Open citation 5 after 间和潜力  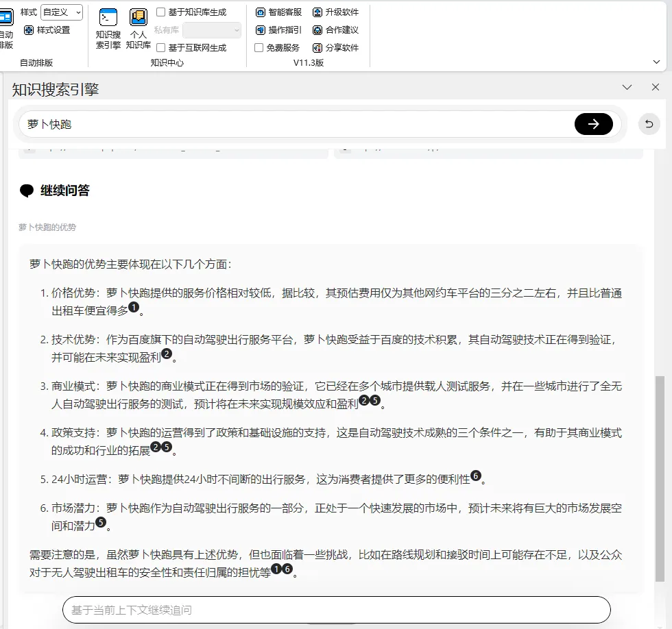pyautogui.click(x=101, y=522)
